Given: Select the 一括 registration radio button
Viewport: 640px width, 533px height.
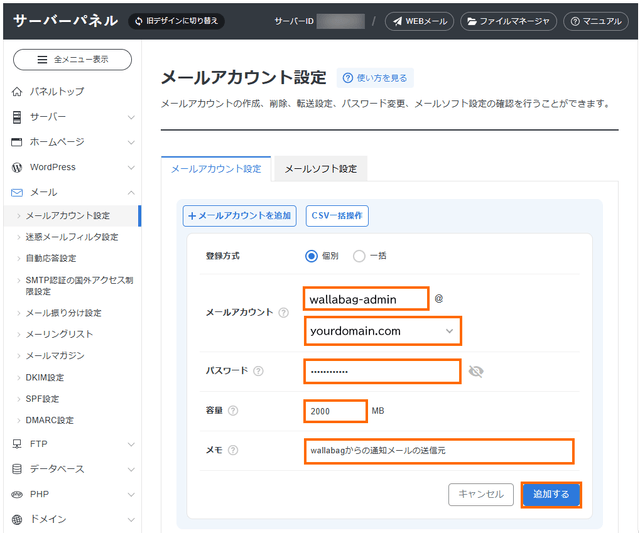Looking at the screenshot, I should pyautogui.click(x=359, y=256).
